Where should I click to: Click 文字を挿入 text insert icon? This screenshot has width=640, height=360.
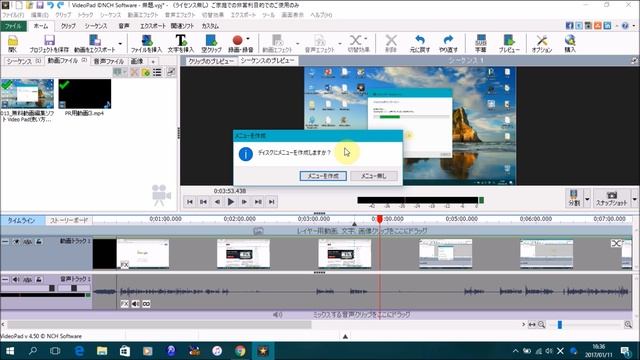181,43
